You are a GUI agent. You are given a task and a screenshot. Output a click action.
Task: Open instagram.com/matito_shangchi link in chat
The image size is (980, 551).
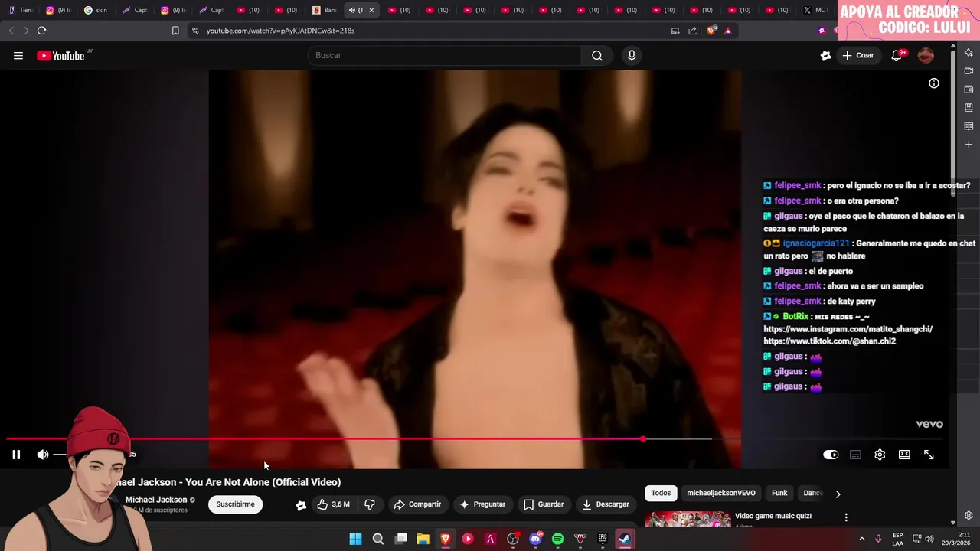tap(848, 329)
